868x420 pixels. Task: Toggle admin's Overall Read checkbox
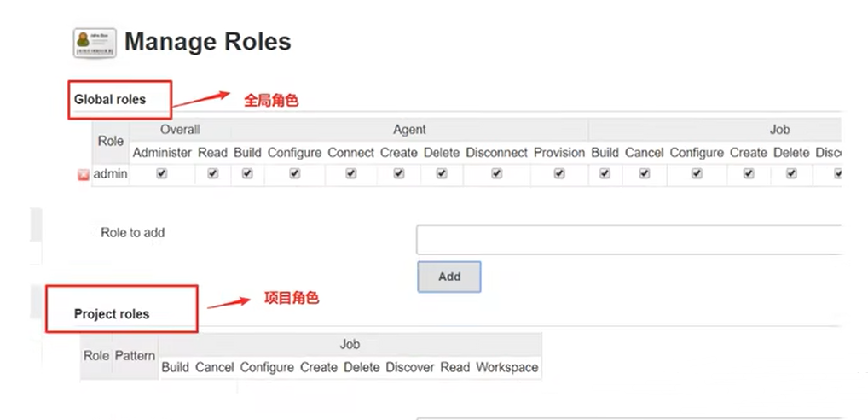click(212, 173)
